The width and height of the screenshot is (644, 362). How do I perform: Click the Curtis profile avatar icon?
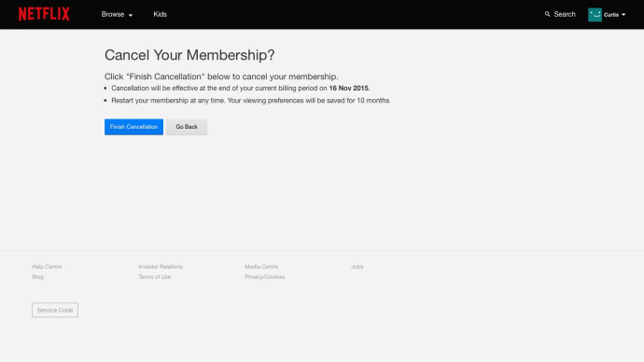(595, 14)
